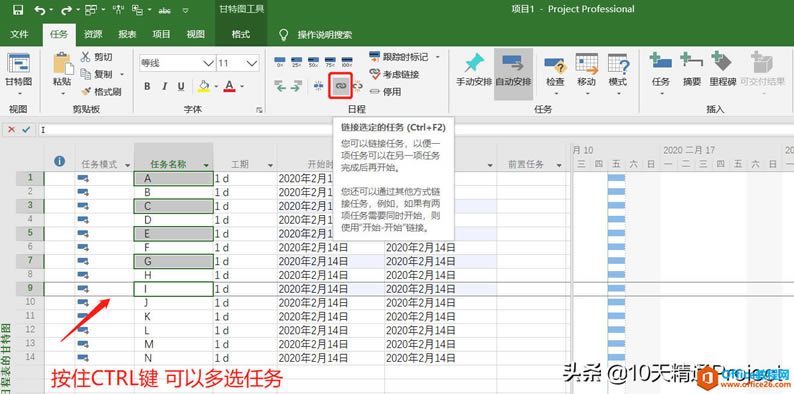Screen dimensions: 794x394
Task: Click the Copy (复制) button
Action: (97, 74)
